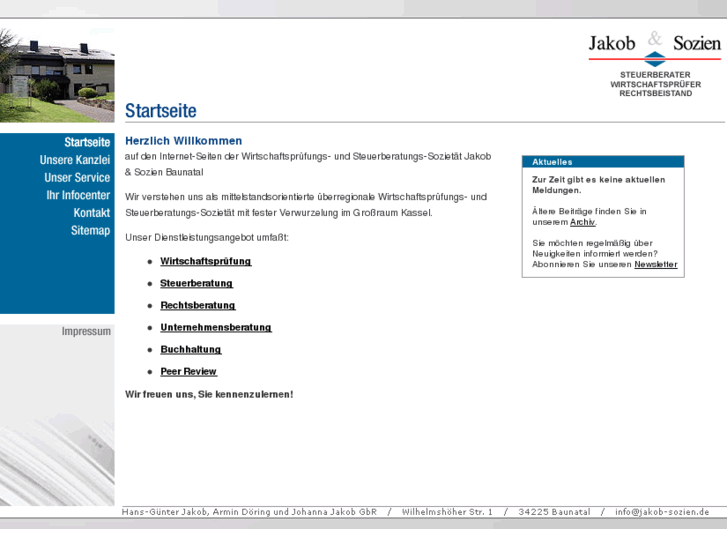
Task: Open the Archiv link in Aktuelles
Action: click(x=582, y=222)
